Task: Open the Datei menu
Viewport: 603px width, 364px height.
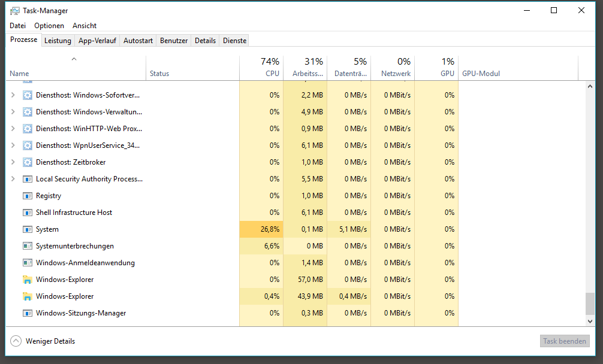Action: tap(18, 26)
